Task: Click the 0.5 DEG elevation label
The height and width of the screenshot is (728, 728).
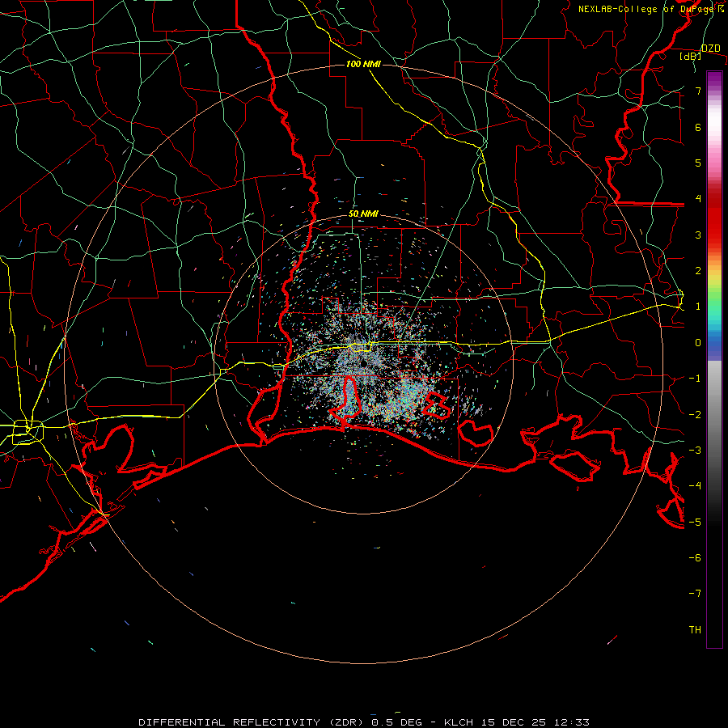Action: (396, 722)
